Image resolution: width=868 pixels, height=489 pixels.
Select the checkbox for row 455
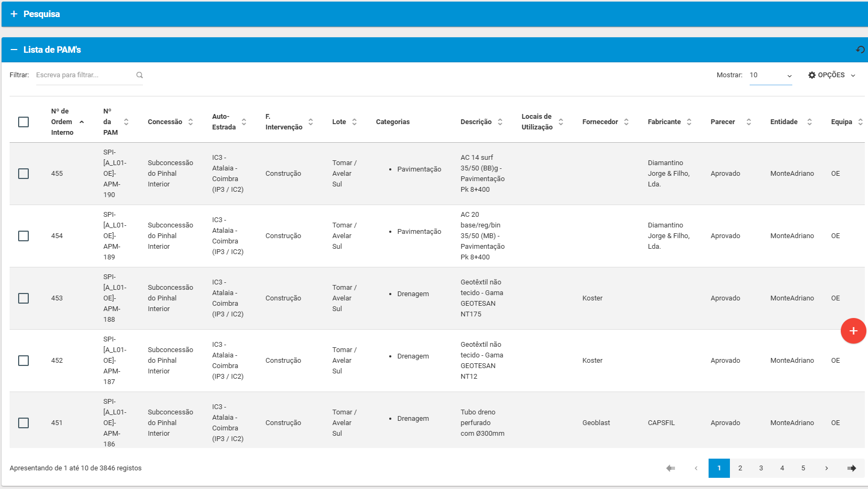[x=23, y=174]
